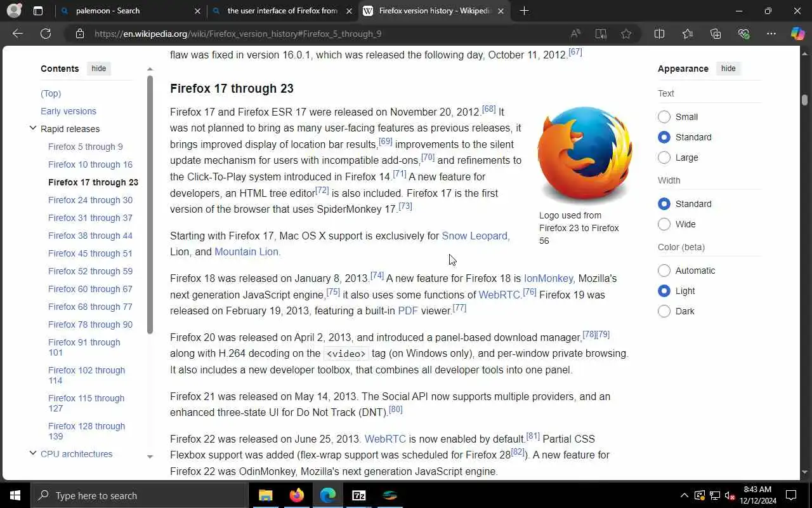Jump to Firefox 5 through 9
812x508 pixels.
(86, 147)
